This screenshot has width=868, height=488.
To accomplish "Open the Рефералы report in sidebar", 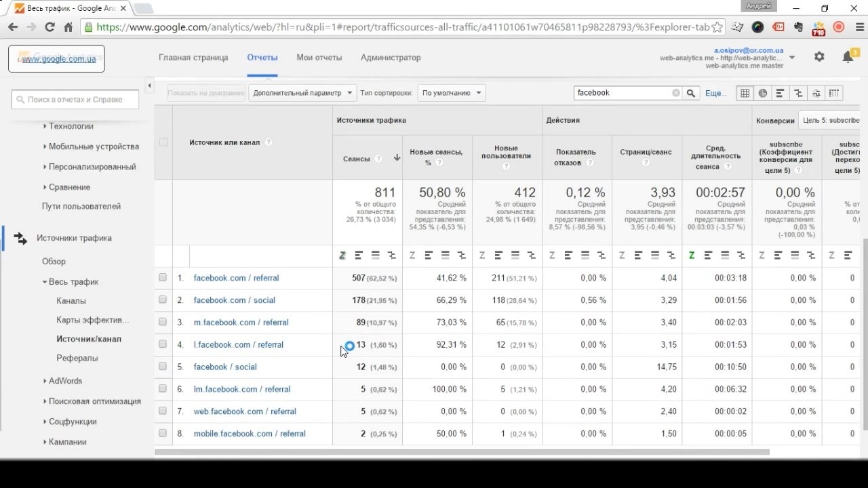I will 77,358.
